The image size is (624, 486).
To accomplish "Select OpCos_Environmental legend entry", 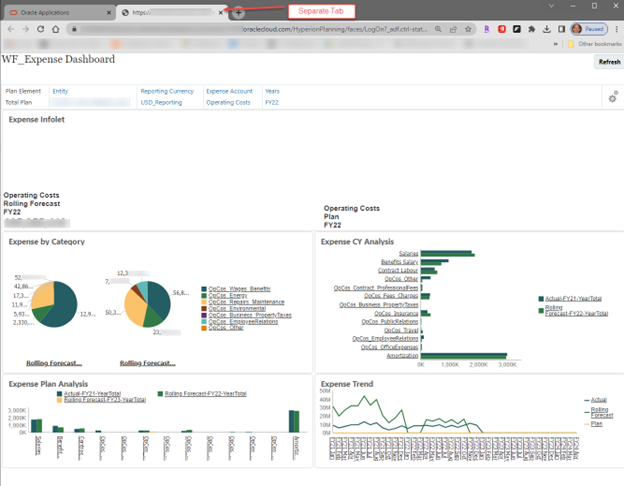I will (x=237, y=308).
